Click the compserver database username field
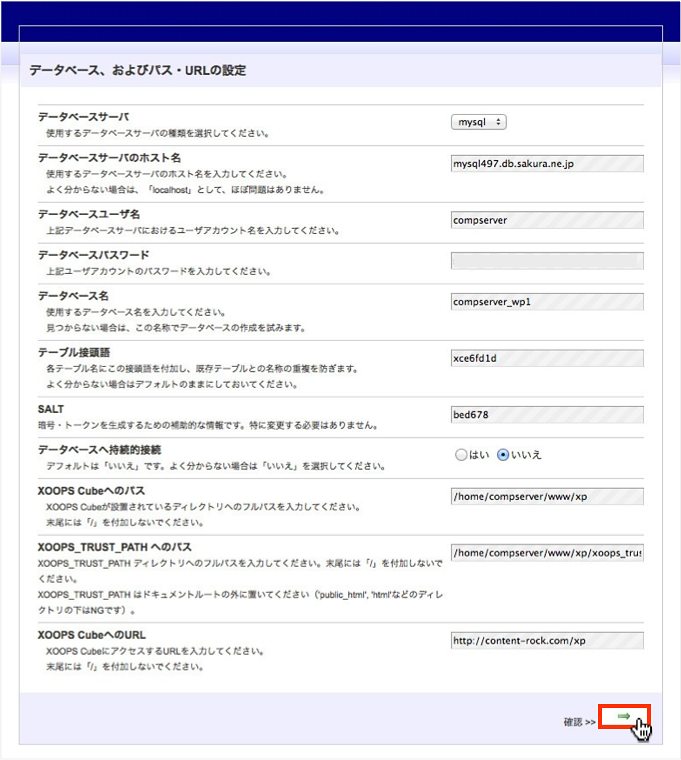The image size is (681, 760). tap(547, 220)
